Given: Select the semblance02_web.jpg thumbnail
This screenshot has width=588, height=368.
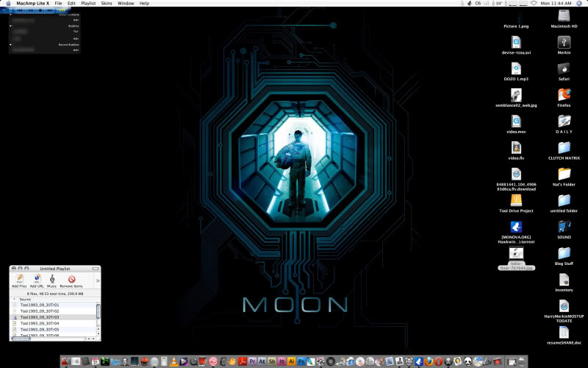Looking at the screenshot, I should 516,95.
